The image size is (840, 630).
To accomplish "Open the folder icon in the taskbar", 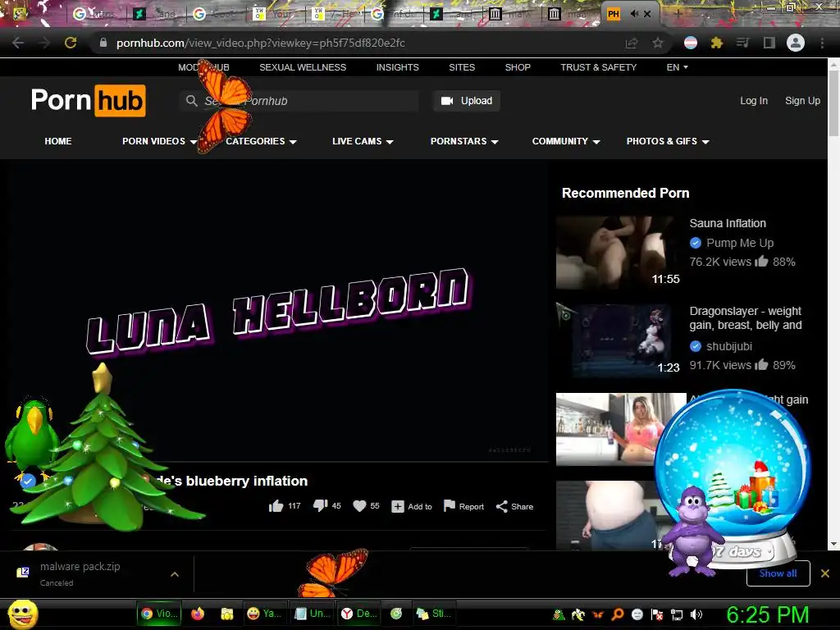I will 227,614.
